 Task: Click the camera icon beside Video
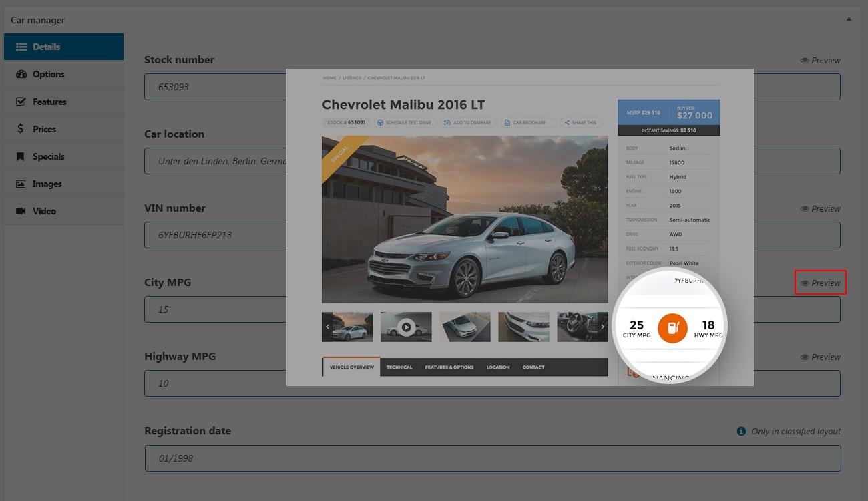point(21,211)
